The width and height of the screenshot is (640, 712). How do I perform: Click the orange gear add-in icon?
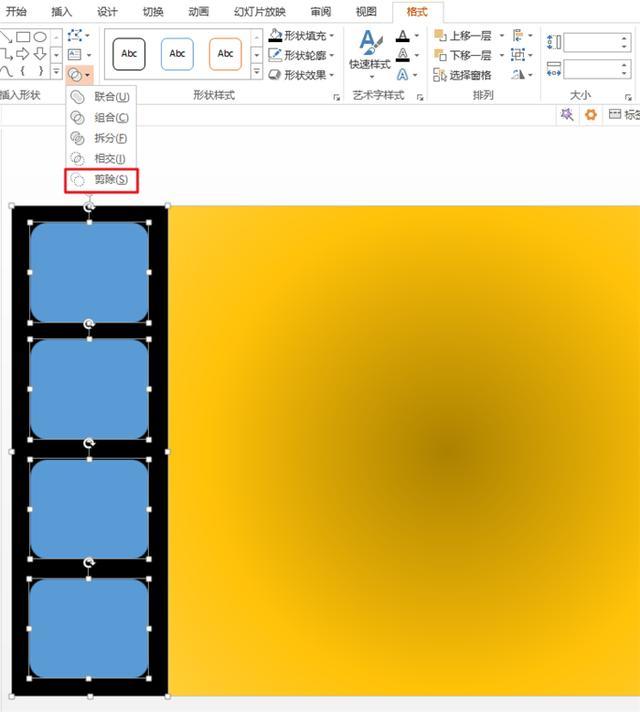click(590, 114)
